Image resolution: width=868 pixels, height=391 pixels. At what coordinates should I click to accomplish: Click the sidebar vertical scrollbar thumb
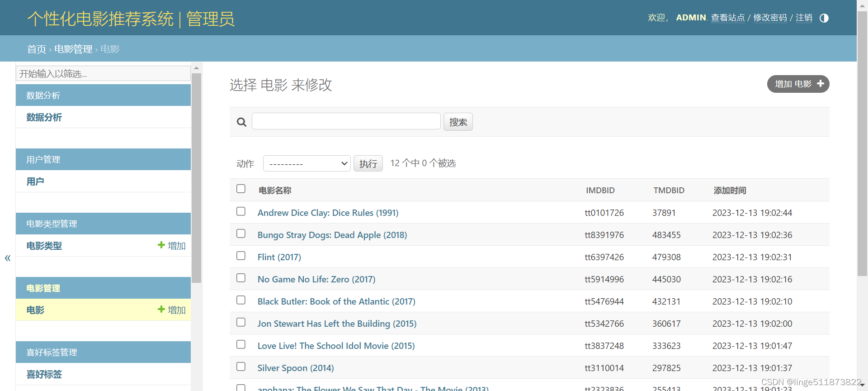tap(196, 178)
